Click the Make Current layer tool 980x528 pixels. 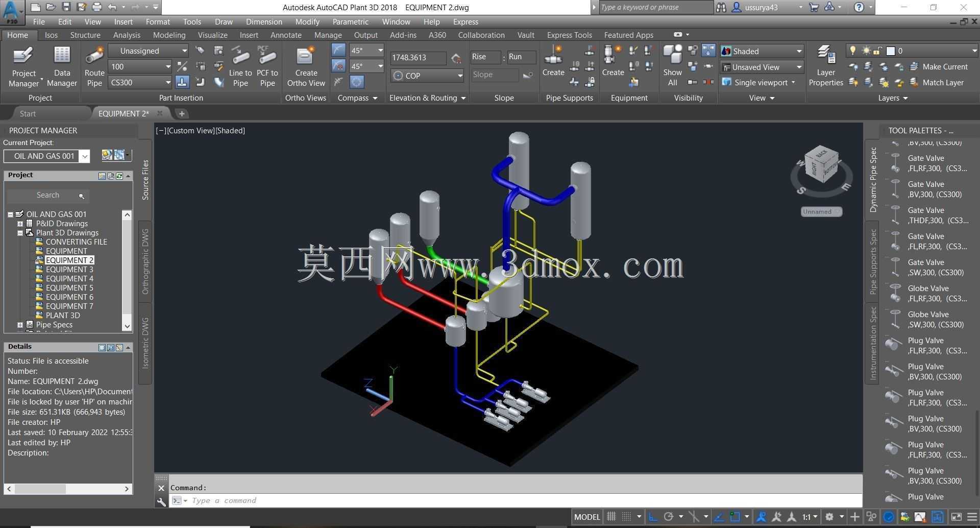(939, 67)
